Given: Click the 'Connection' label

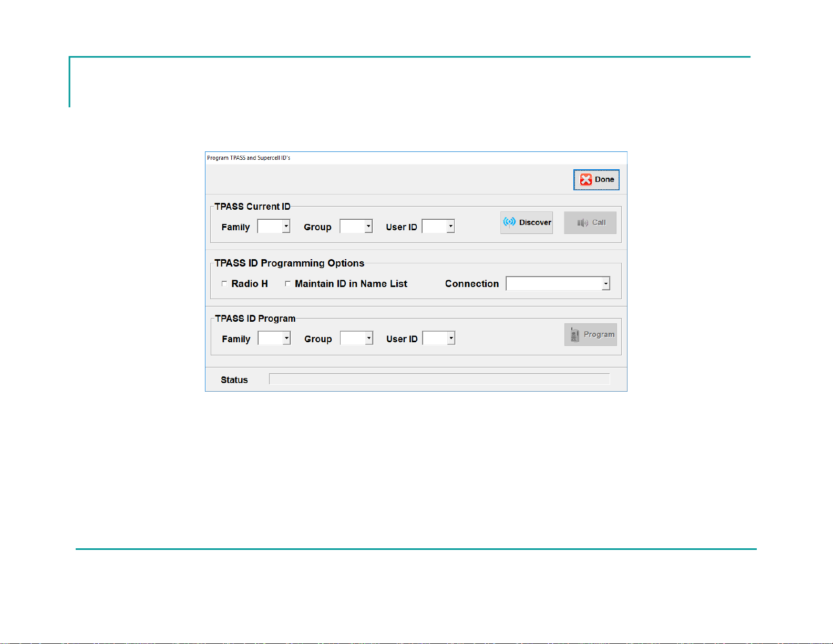Looking at the screenshot, I should click(x=472, y=284).
